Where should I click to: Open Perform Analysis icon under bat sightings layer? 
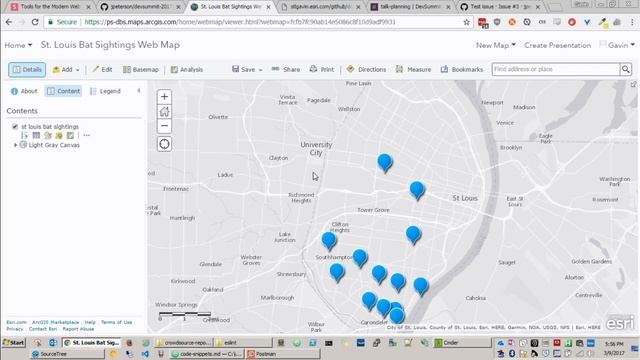(x=70, y=135)
